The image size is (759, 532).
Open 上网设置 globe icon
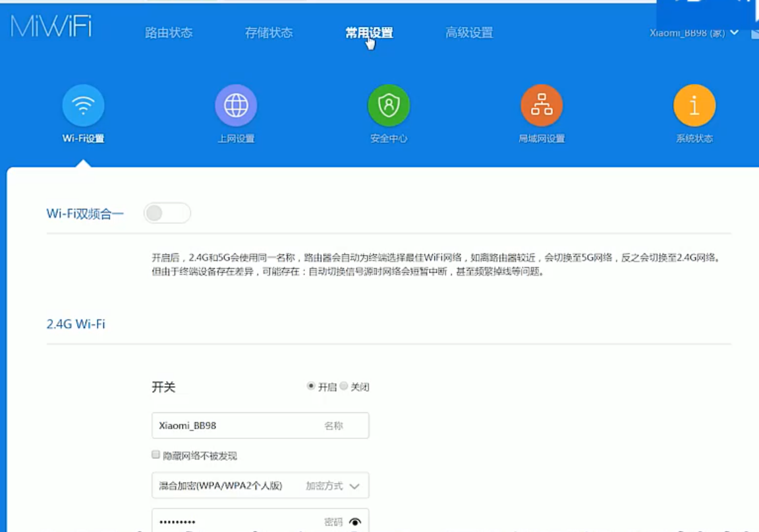[236, 105]
